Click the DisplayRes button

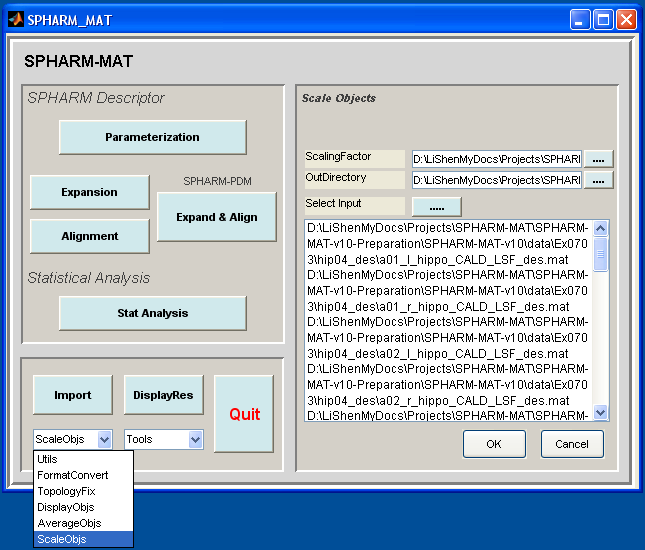coord(163,395)
